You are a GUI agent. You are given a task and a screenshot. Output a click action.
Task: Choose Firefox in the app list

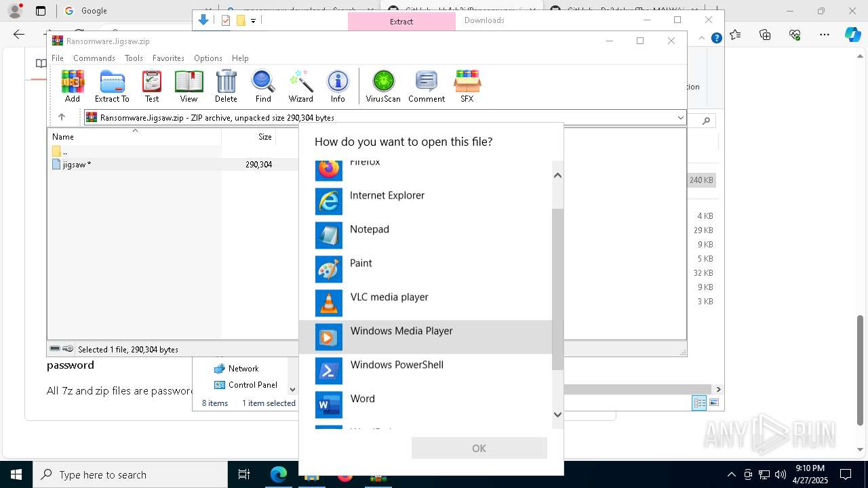click(x=425, y=170)
